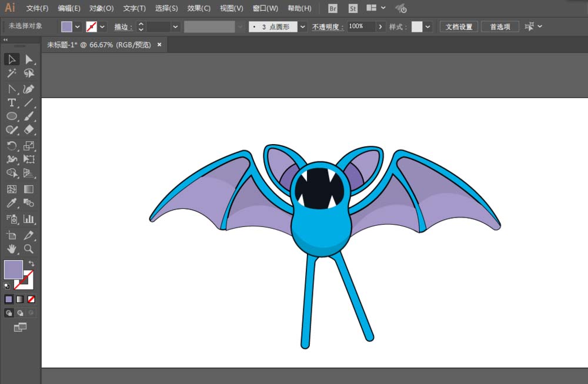Select the Artboard tool

click(x=12, y=235)
